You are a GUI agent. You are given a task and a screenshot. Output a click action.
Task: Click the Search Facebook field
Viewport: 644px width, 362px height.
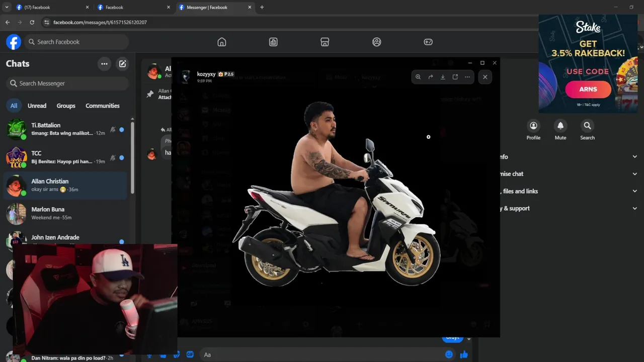point(75,42)
